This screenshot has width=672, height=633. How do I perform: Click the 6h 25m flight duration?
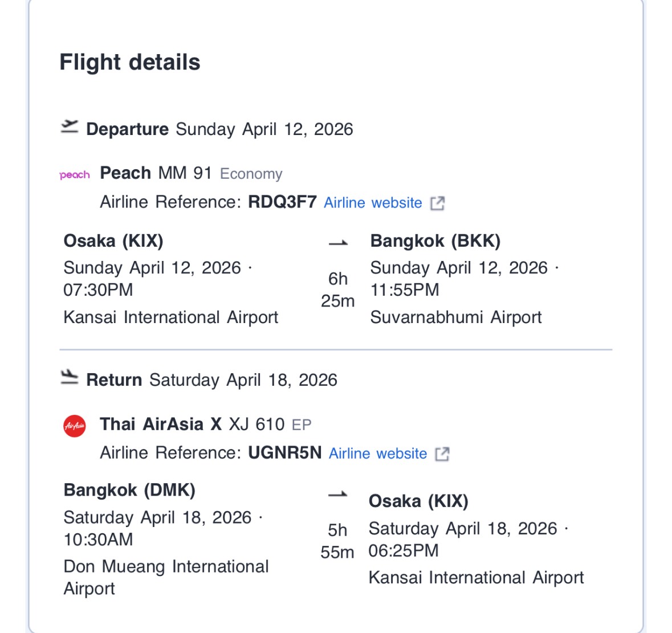coord(337,289)
